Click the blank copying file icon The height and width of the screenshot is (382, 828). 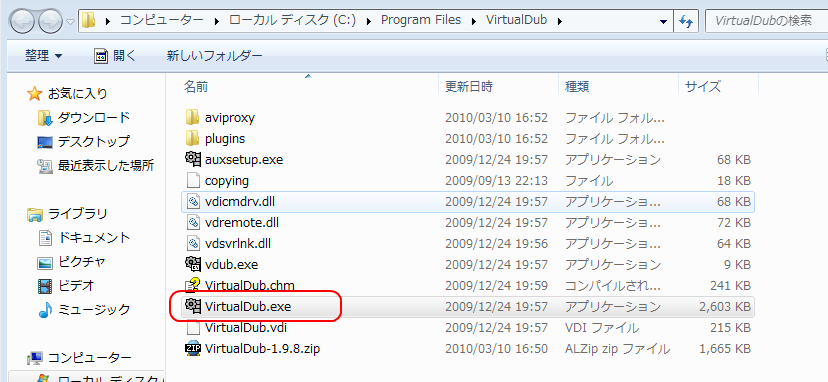click(x=193, y=180)
